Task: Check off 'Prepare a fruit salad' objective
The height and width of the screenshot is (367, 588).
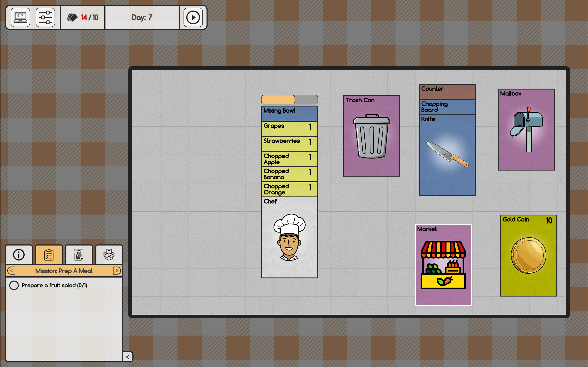Action: 14,286
